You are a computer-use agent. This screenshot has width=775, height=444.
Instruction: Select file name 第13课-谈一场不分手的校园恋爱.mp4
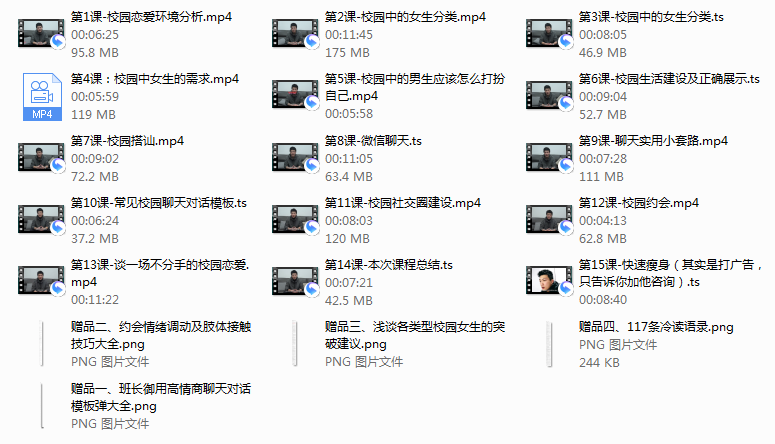[160, 273]
